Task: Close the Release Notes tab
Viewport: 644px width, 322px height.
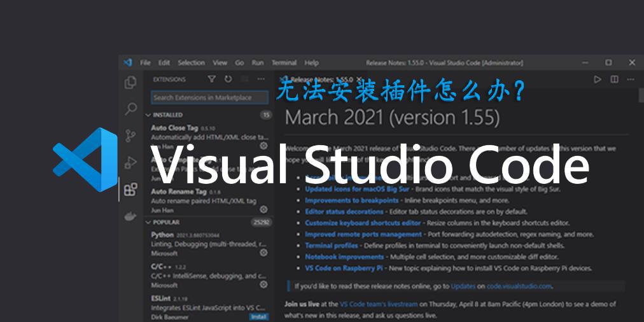Action: (360, 80)
